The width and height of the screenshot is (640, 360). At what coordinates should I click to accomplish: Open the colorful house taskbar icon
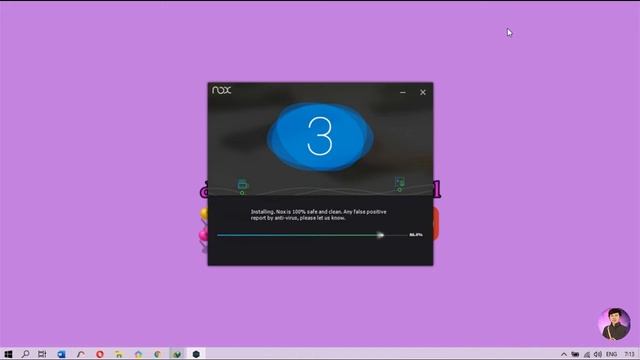click(x=138, y=354)
